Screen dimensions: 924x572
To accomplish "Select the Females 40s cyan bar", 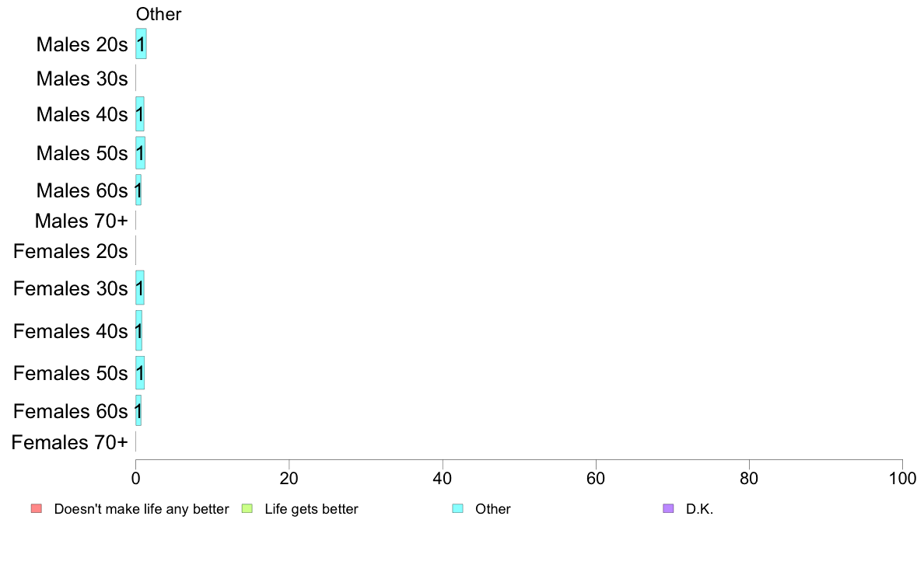I will pyautogui.click(x=138, y=330).
